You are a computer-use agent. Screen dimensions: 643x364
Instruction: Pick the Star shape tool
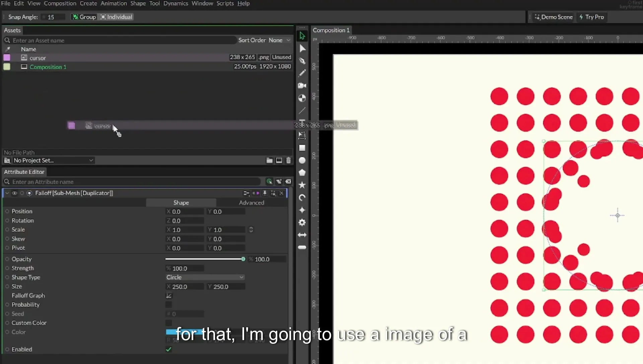pos(302,185)
